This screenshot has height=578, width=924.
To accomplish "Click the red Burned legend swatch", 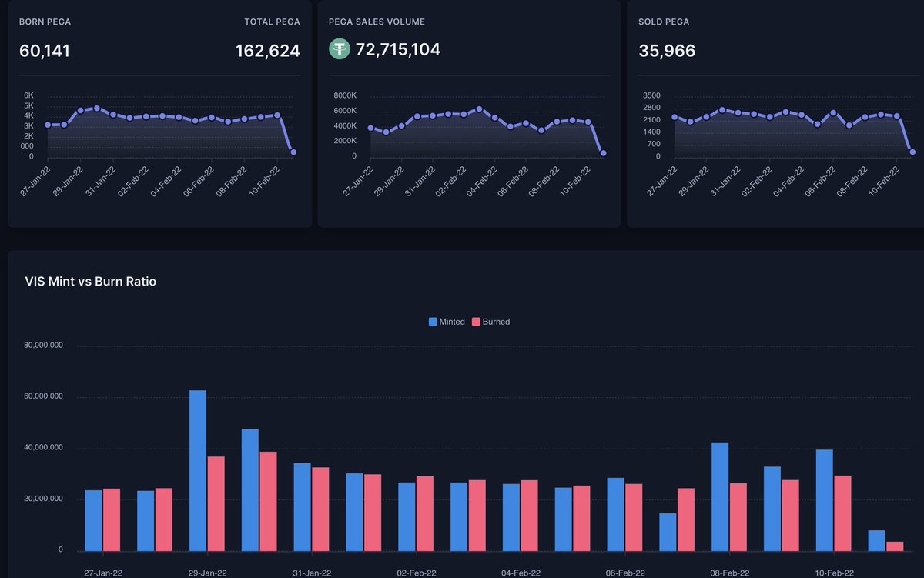I will (x=476, y=322).
